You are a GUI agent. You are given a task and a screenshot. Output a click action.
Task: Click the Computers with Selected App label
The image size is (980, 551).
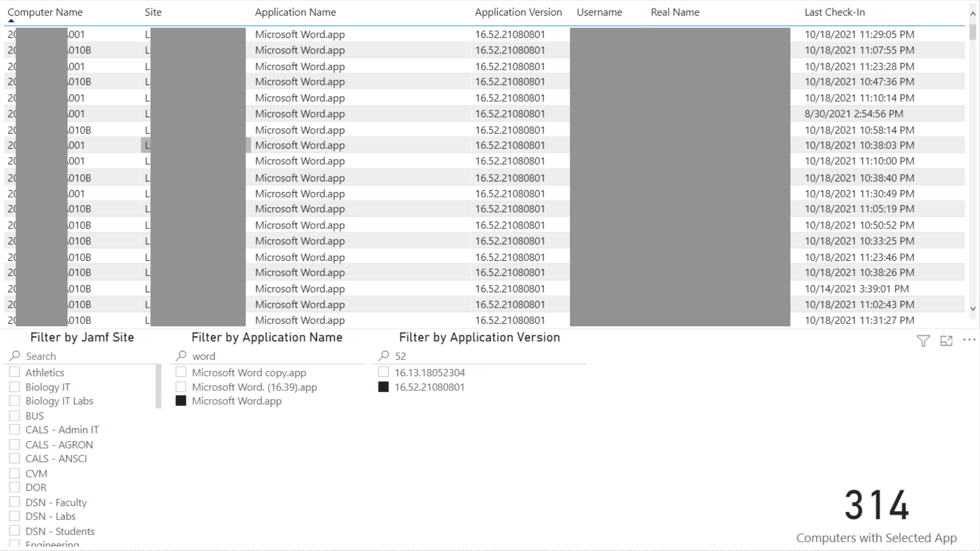(876, 537)
